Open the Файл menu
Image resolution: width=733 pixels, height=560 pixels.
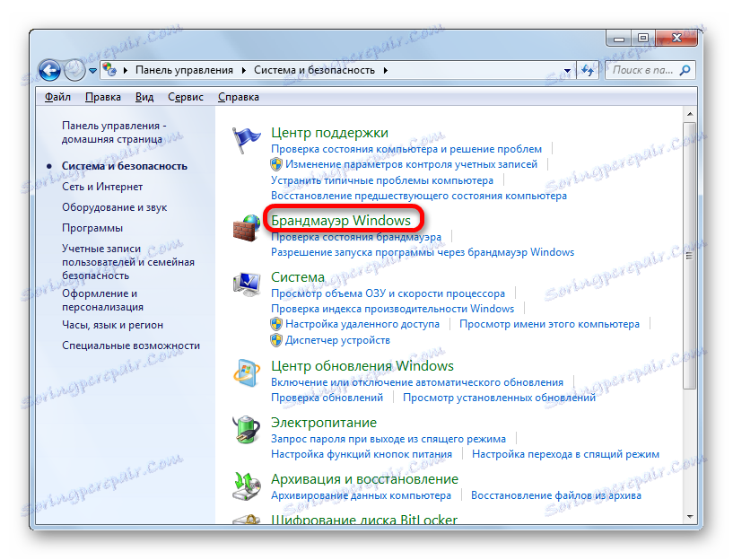(57, 97)
